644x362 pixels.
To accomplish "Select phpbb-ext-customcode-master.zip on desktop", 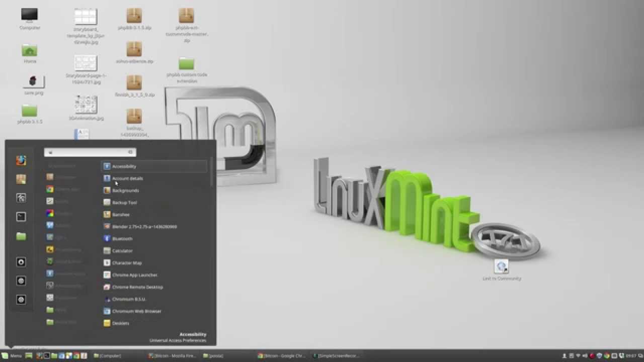I will pyautogui.click(x=186, y=25).
